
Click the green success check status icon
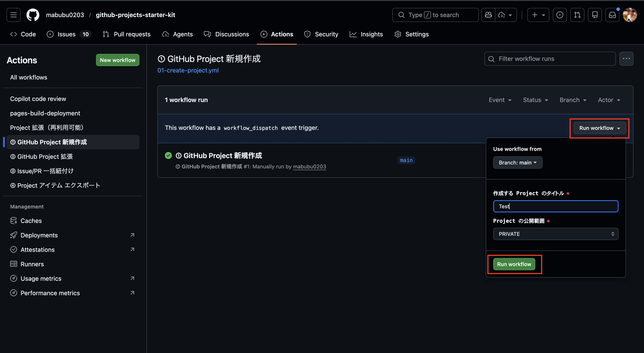[x=168, y=156]
